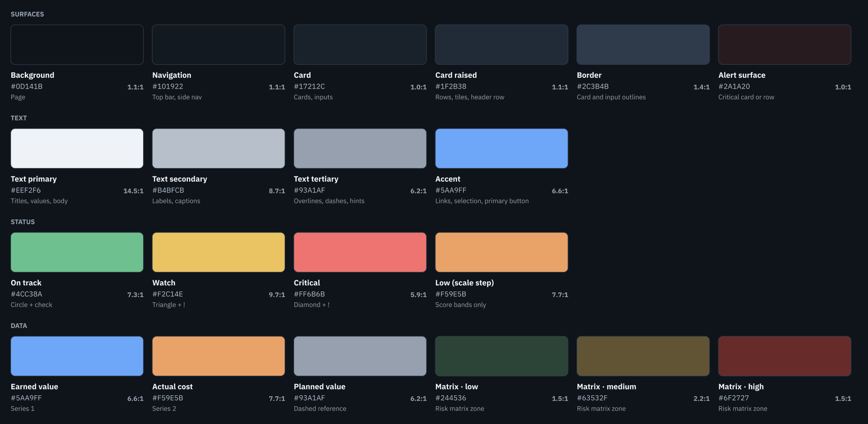Screen dimensions: 868x424
Task: Click hex code #EEF2F6
Action: coord(26,190)
